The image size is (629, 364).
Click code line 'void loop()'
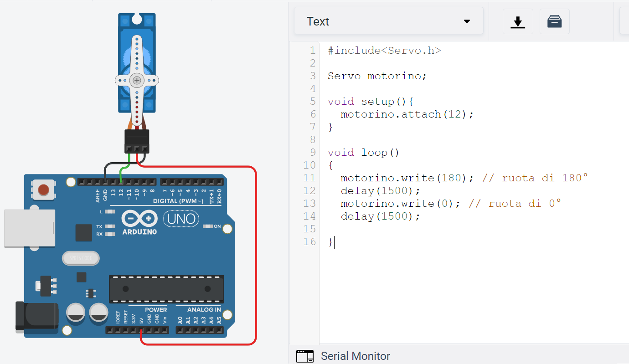click(x=364, y=152)
